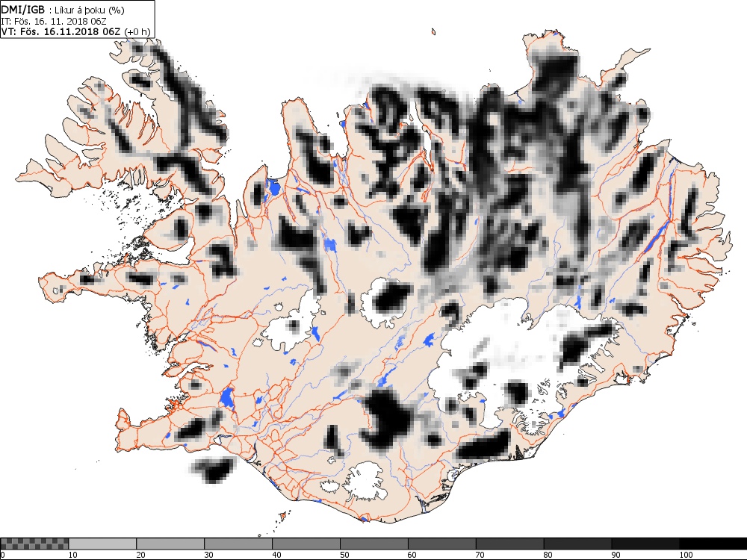Select the legend swatch labeled 10
The image size is (747, 560).
click(102, 544)
